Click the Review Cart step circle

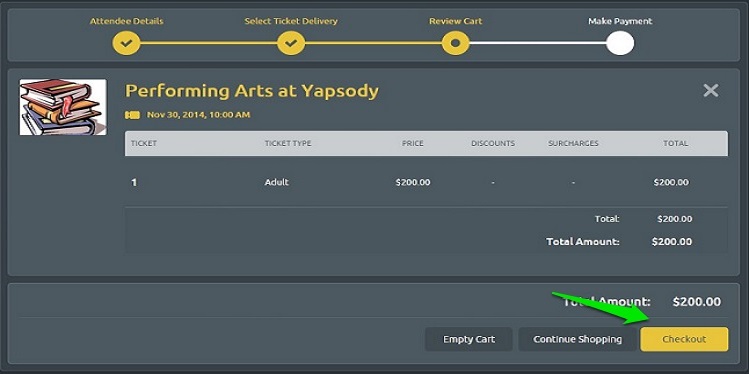(x=456, y=43)
